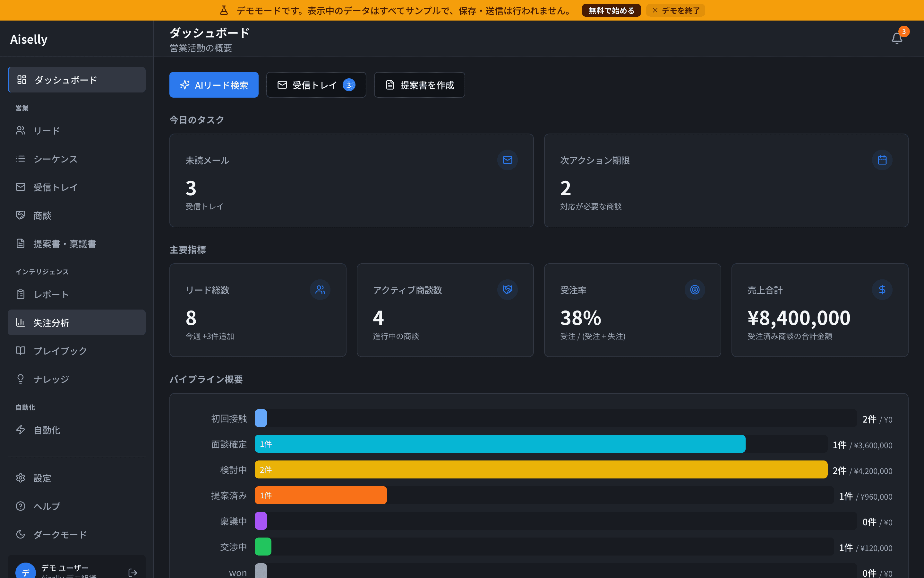Click the target icon on 受注率 card
924x578 pixels.
click(x=695, y=290)
